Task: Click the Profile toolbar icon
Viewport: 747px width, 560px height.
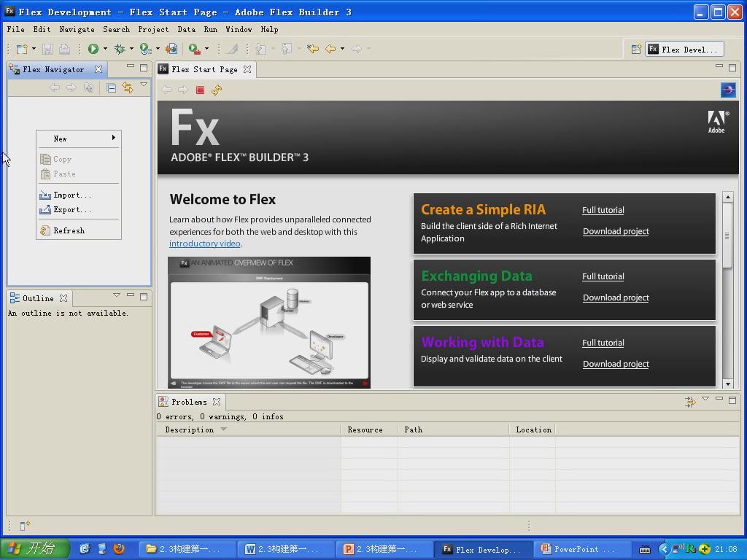Action: [x=145, y=49]
